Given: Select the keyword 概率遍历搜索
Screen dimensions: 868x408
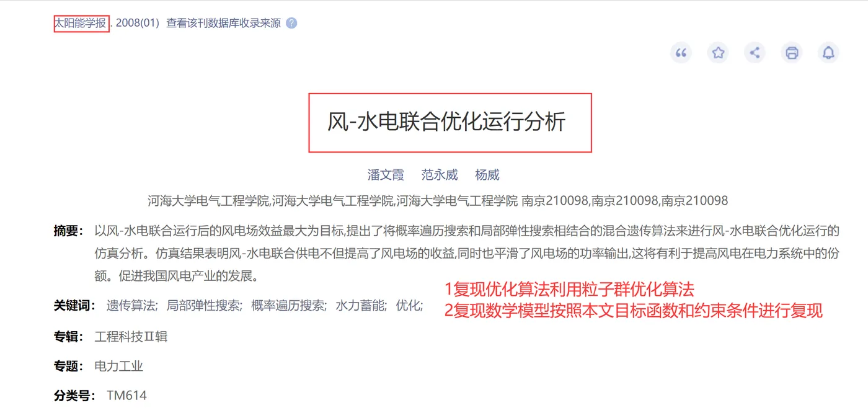Looking at the screenshot, I should 289,306.
